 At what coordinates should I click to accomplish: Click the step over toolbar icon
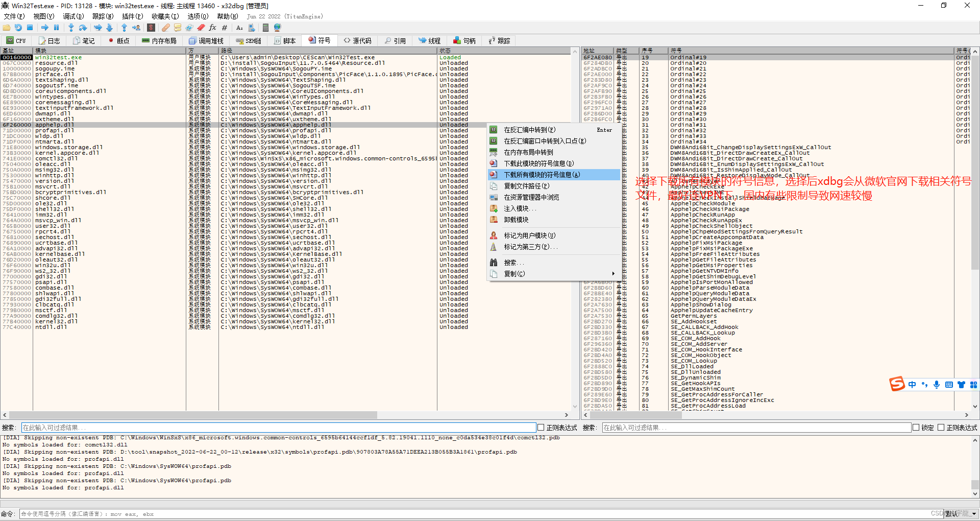pos(83,28)
